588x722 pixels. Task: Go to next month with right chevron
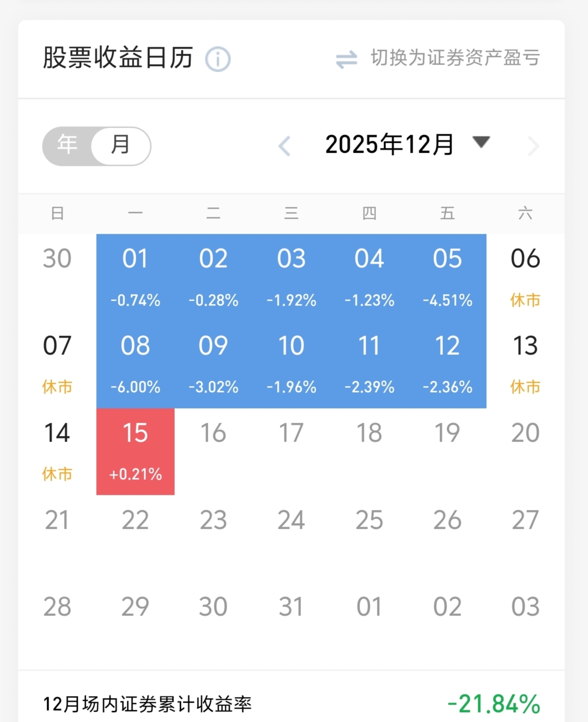pos(533,146)
